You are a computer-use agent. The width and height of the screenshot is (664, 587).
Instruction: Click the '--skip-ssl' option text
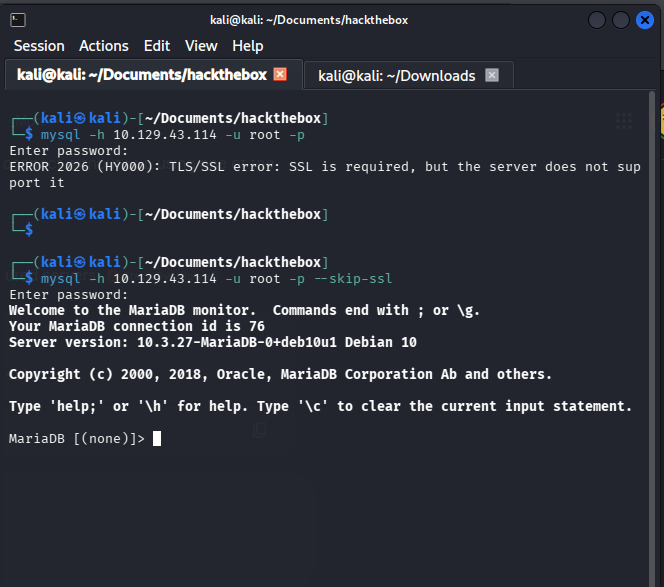click(353, 278)
